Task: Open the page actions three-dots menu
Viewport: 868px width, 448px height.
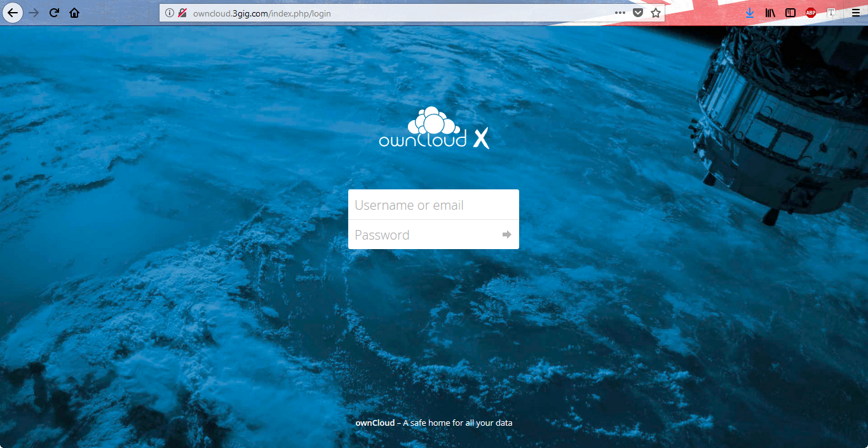Action: pyautogui.click(x=620, y=13)
